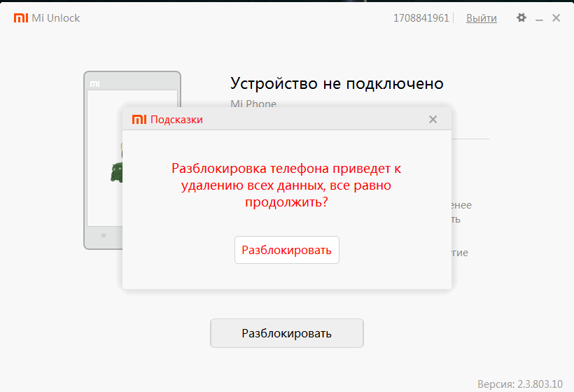Click the "Подсказки" dialog title
Viewport: 574px width, 392px height.
click(x=176, y=120)
